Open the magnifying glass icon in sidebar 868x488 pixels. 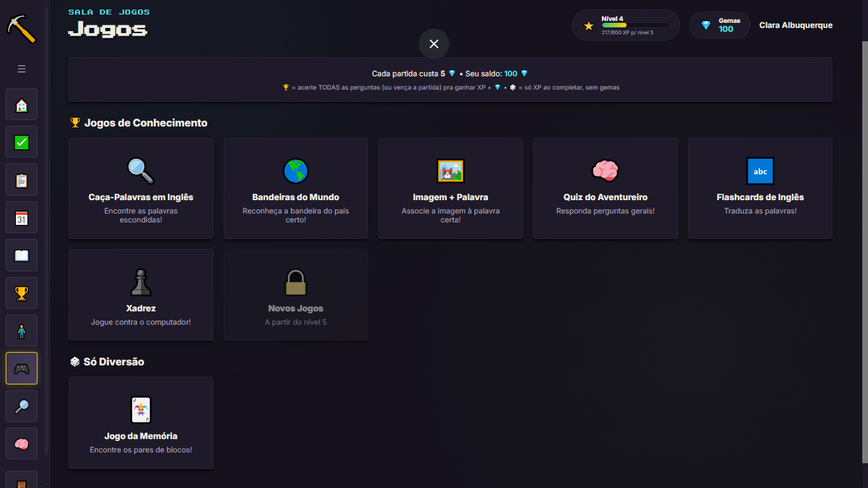(x=22, y=406)
